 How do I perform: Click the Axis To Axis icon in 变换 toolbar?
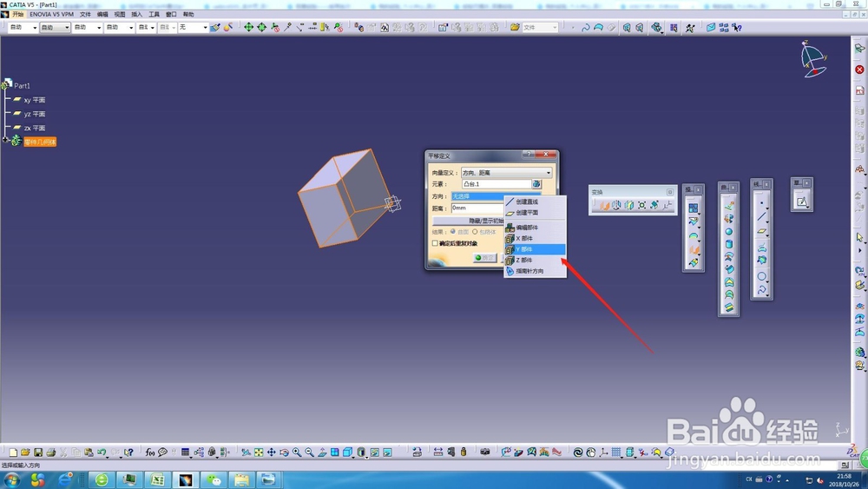[x=667, y=206]
